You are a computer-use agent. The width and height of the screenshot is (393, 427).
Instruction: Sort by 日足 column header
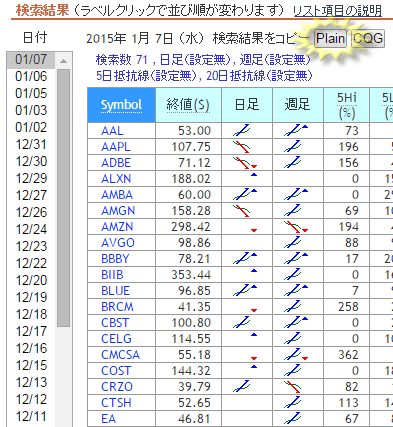247,105
